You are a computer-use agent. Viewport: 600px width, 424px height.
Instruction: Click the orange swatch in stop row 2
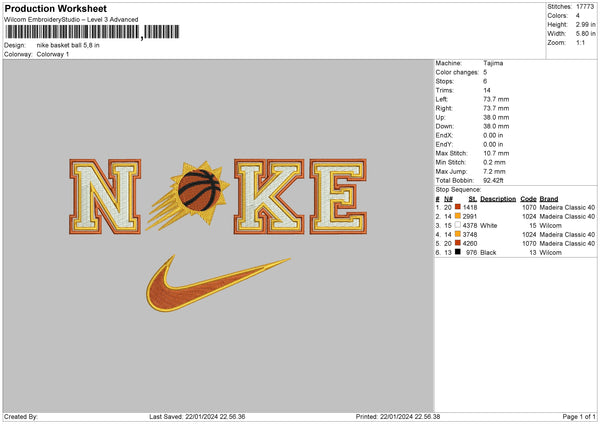[458, 216]
